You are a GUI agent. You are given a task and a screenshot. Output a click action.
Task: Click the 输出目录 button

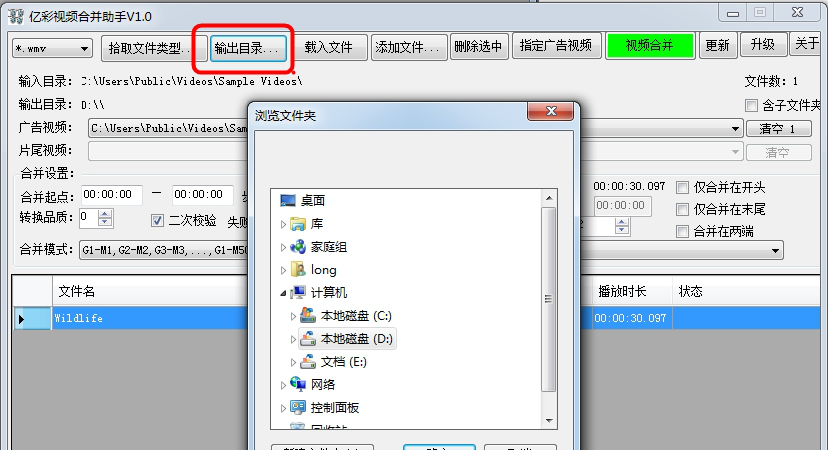click(x=248, y=48)
